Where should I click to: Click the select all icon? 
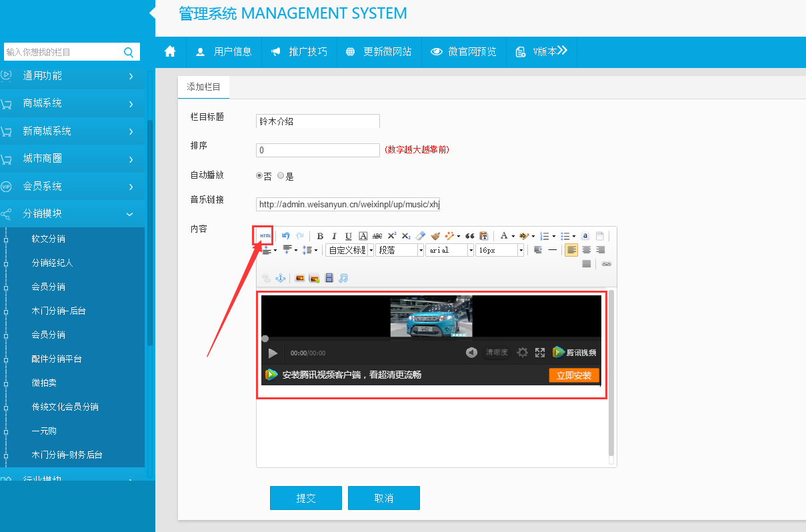coord(585,236)
